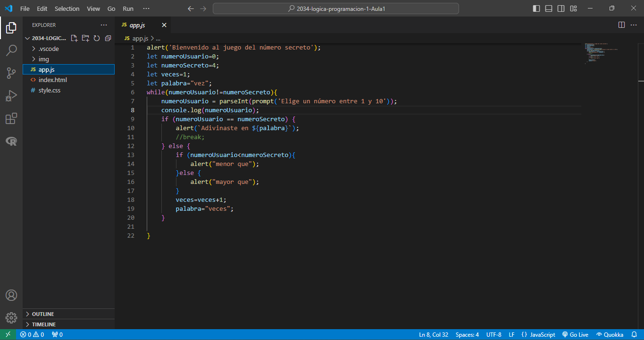This screenshot has width=644, height=340.
Task: Expand the .vscode folder
Action: [68, 49]
